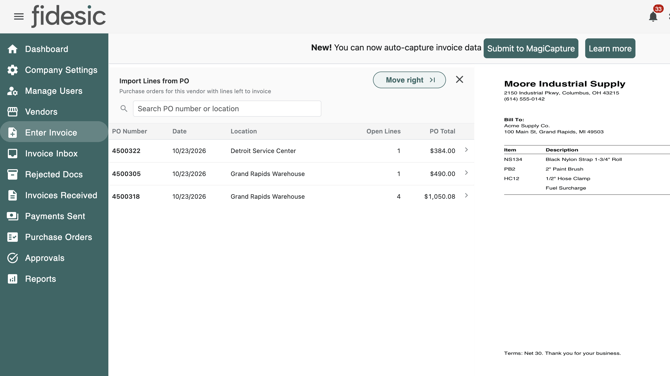The height and width of the screenshot is (376, 670).
Task: Click the Rejected Docs archive icon
Action: coord(12,174)
